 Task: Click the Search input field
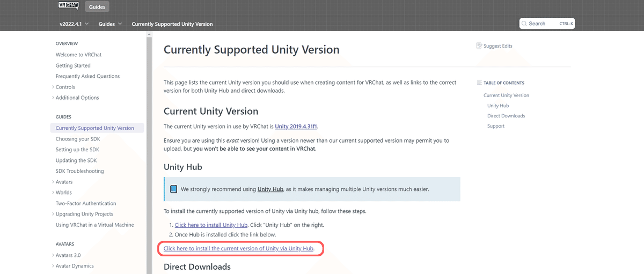[x=547, y=24]
